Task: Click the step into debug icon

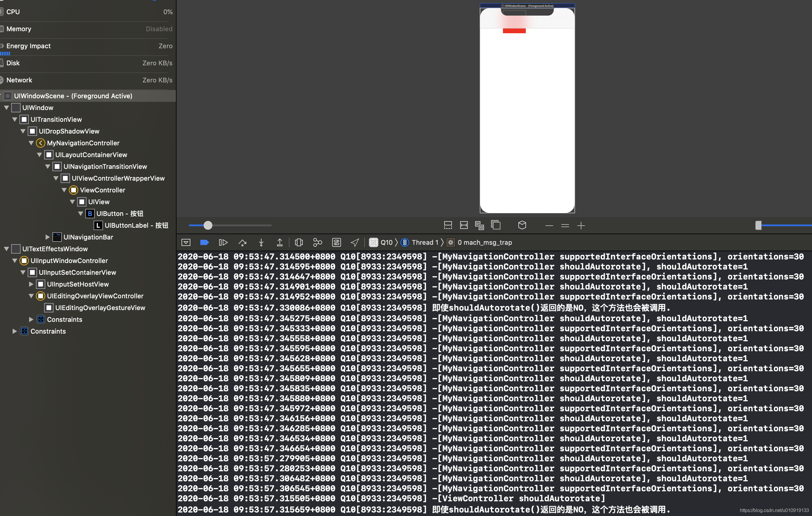Action: [x=261, y=242]
